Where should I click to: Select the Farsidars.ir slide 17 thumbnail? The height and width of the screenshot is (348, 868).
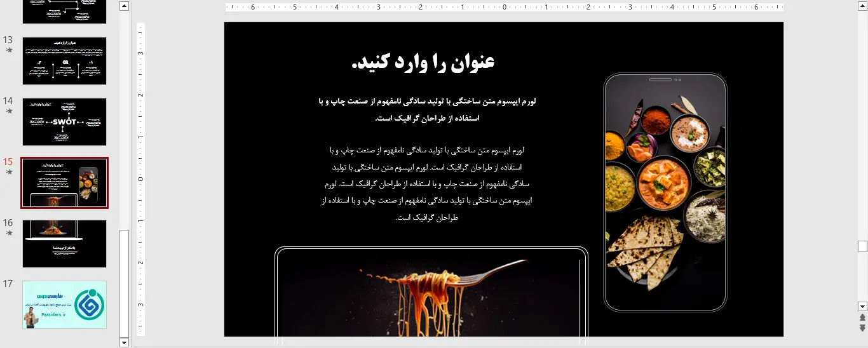coord(64,305)
